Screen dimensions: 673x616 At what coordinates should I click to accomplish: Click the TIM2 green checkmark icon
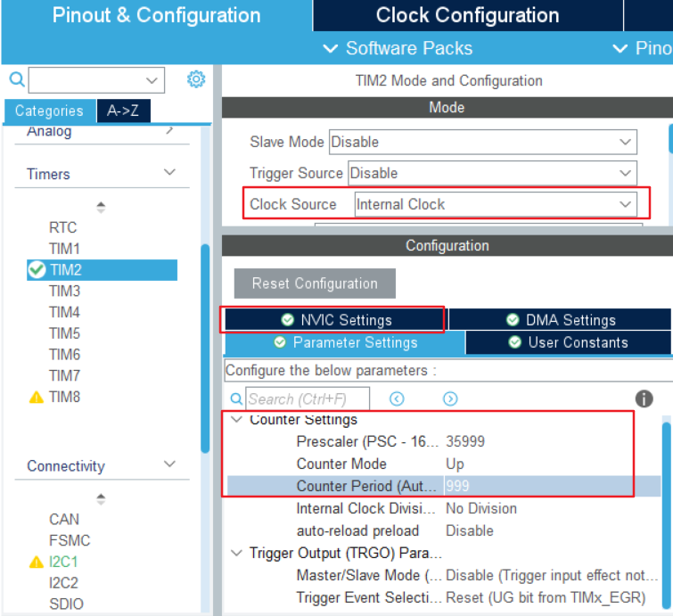click(x=37, y=270)
